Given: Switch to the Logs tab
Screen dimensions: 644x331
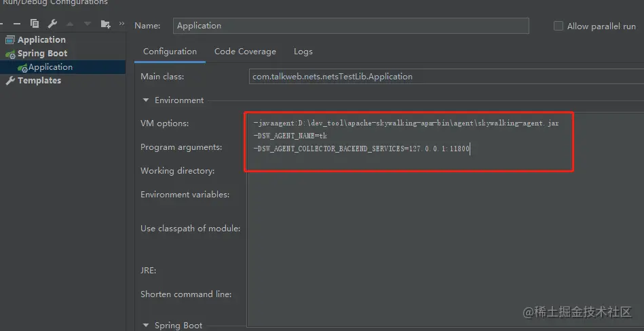Looking at the screenshot, I should tap(303, 52).
